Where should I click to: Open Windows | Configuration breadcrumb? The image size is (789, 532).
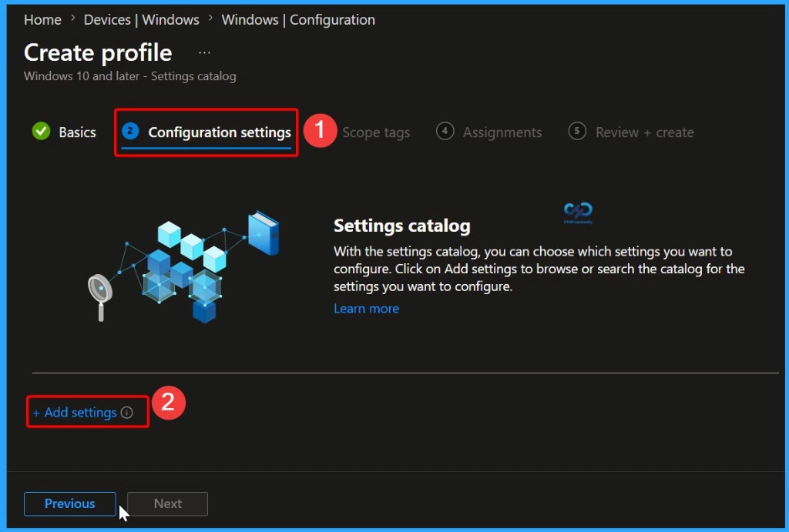(298, 19)
